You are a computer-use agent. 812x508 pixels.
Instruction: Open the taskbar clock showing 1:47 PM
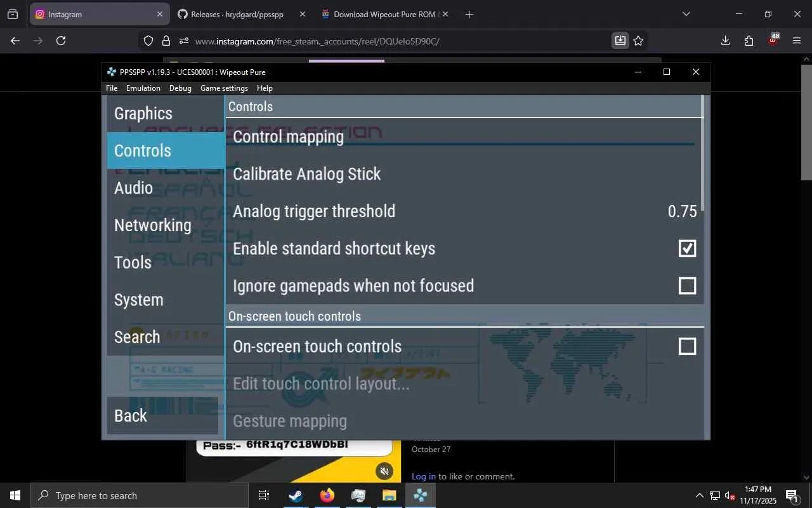758,495
